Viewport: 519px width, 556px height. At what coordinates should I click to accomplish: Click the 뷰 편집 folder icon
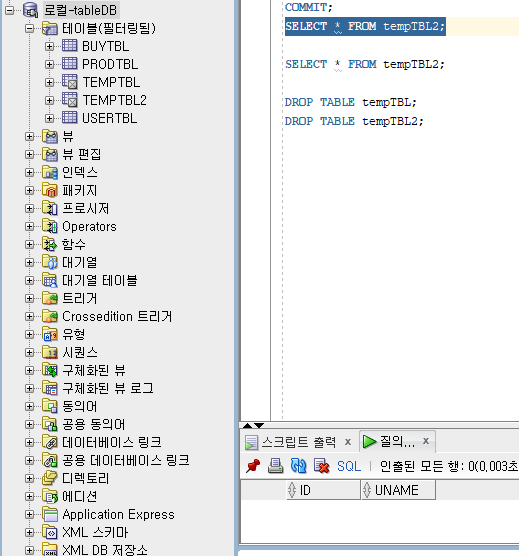50,154
